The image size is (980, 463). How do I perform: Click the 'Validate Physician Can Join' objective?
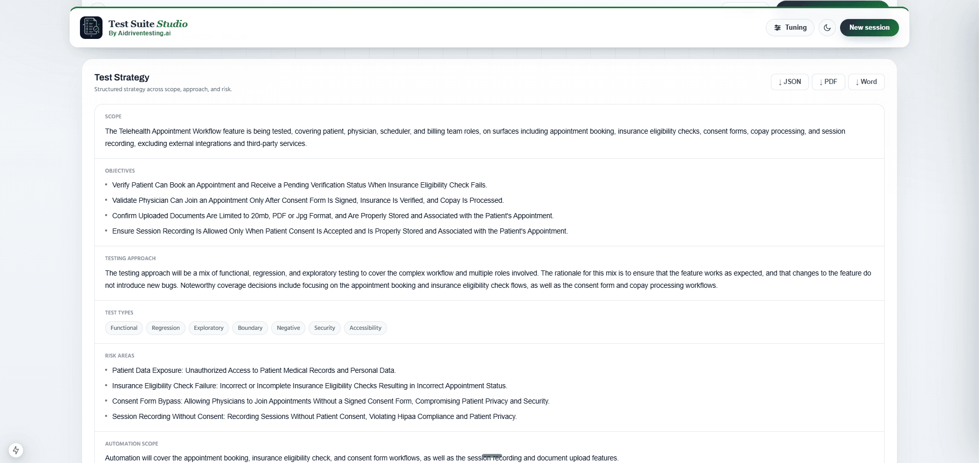[x=308, y=201]
